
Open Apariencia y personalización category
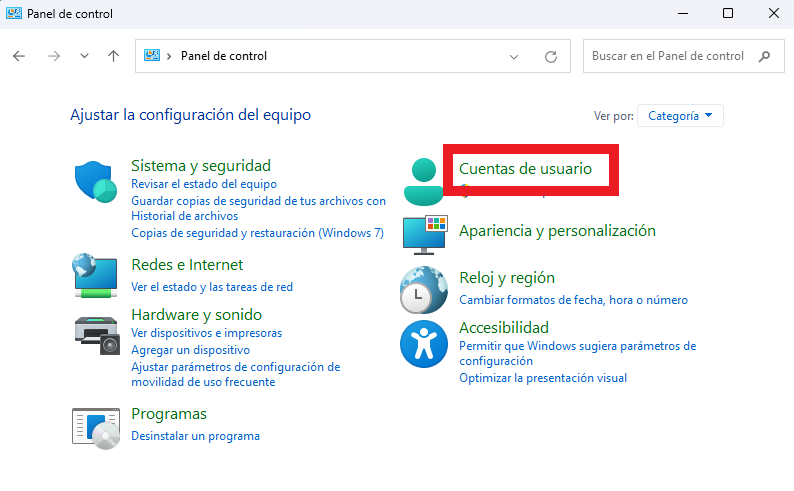coord(557,231)
